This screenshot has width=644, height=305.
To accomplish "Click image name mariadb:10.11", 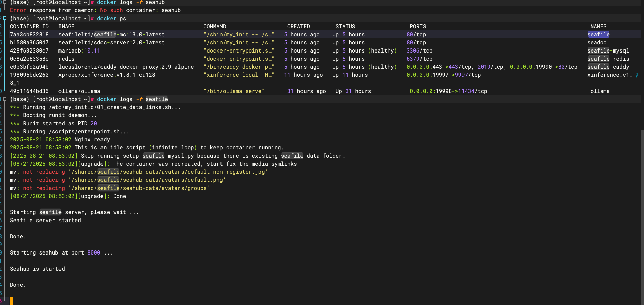I will click(79, 50).
